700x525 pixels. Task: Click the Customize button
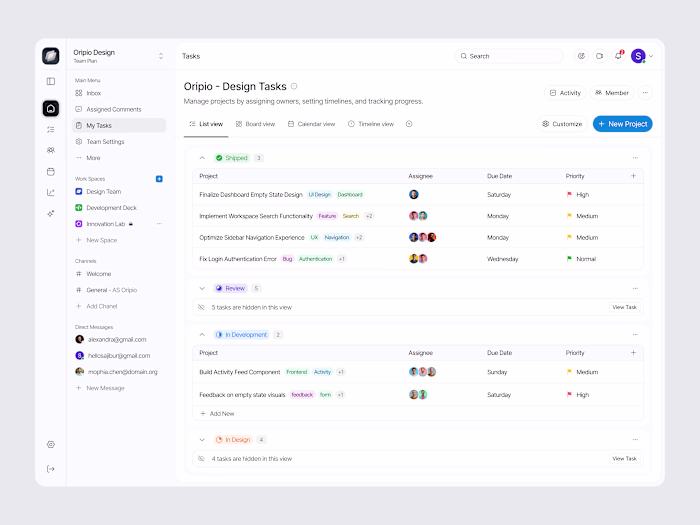562,124
